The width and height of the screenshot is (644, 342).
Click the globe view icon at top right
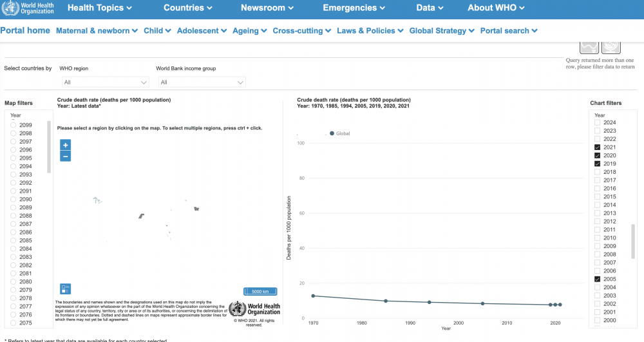[x=611, y=46]
